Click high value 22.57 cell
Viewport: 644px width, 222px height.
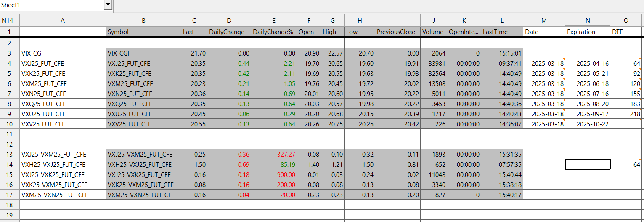pyautogui.click(x=332, y=53)
